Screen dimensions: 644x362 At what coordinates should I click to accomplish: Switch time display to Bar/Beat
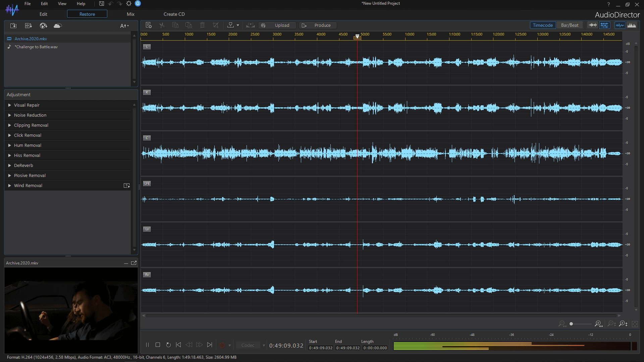point(570,25)
